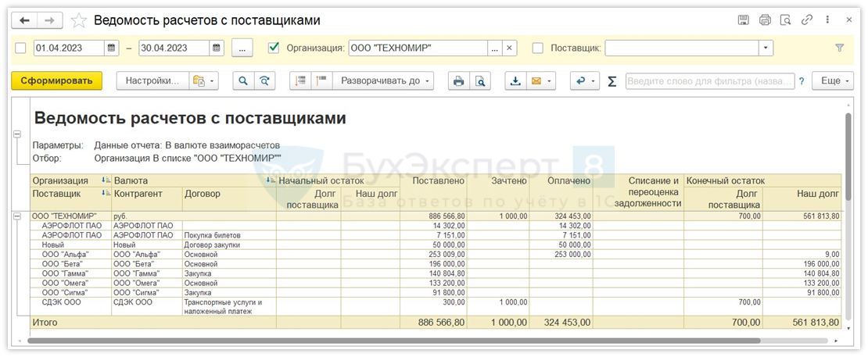
Task: Collapse the ООО "ТЕХНОМИР" row group
Action: tap(17, 216)
